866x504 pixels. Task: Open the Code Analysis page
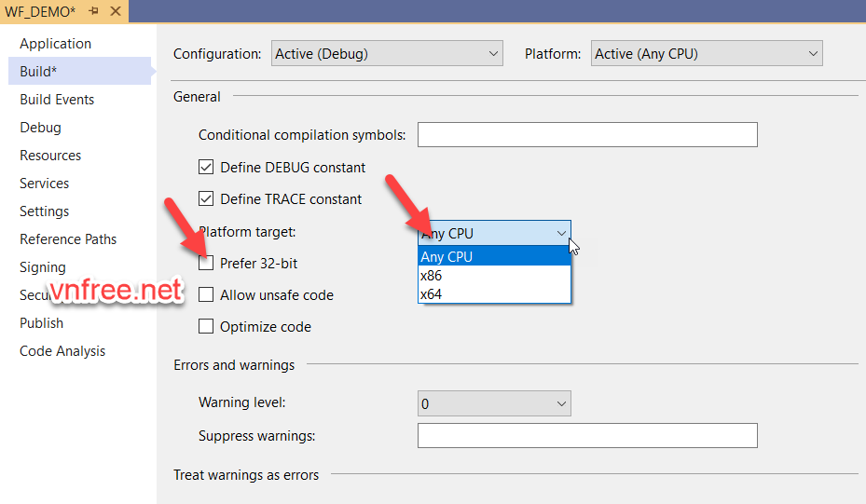coord(62,351)
